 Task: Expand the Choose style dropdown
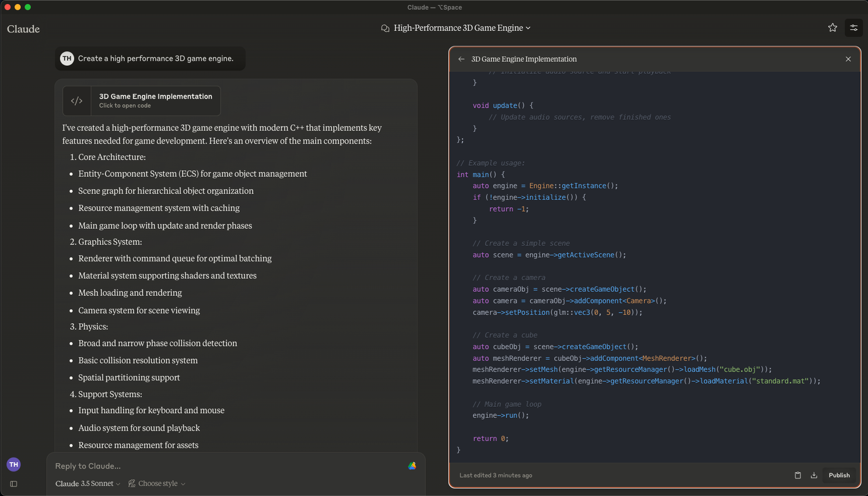click(x=157, y=483)
